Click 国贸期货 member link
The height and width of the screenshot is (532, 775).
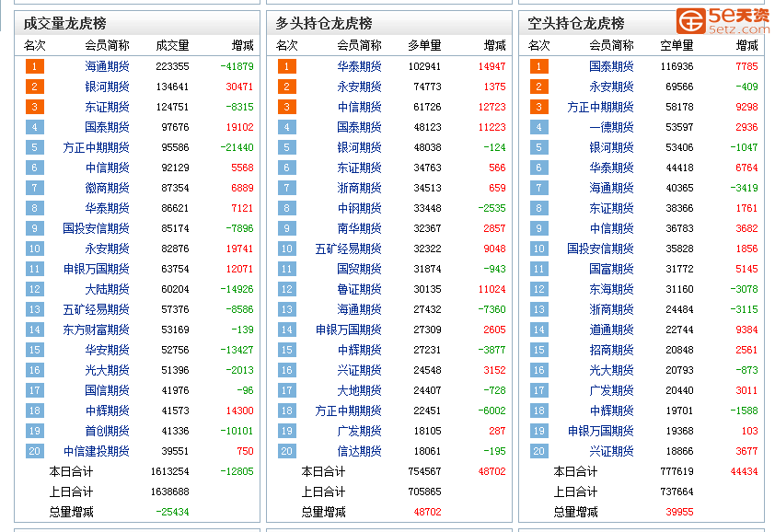[x=359, y=269]
